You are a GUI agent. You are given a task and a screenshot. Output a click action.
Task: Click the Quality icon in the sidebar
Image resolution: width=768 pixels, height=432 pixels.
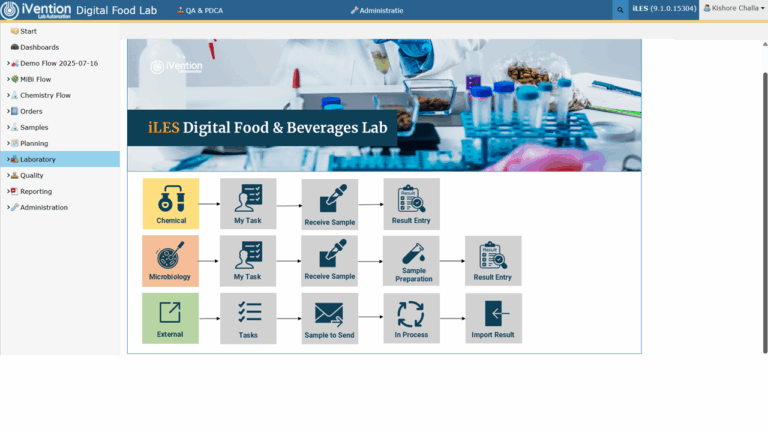click(15, 175)
